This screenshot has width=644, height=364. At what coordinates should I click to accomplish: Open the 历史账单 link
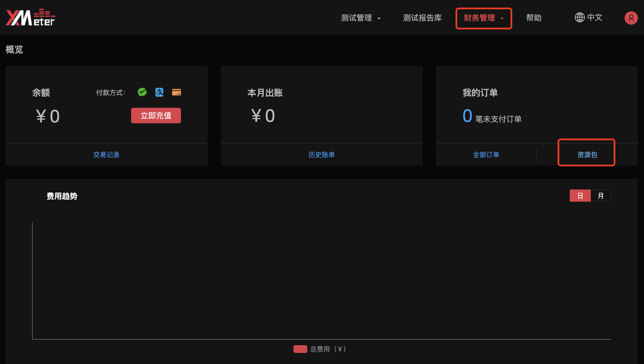321,155
